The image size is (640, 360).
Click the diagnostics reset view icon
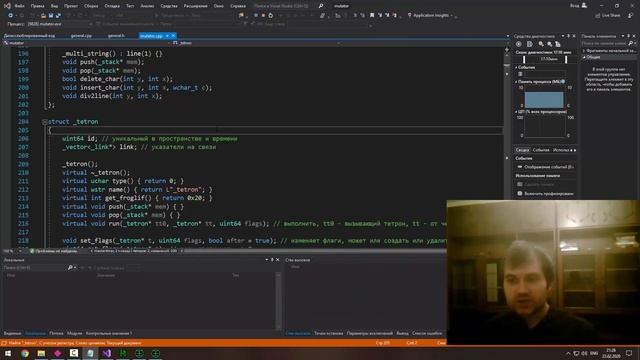point(558,44)
